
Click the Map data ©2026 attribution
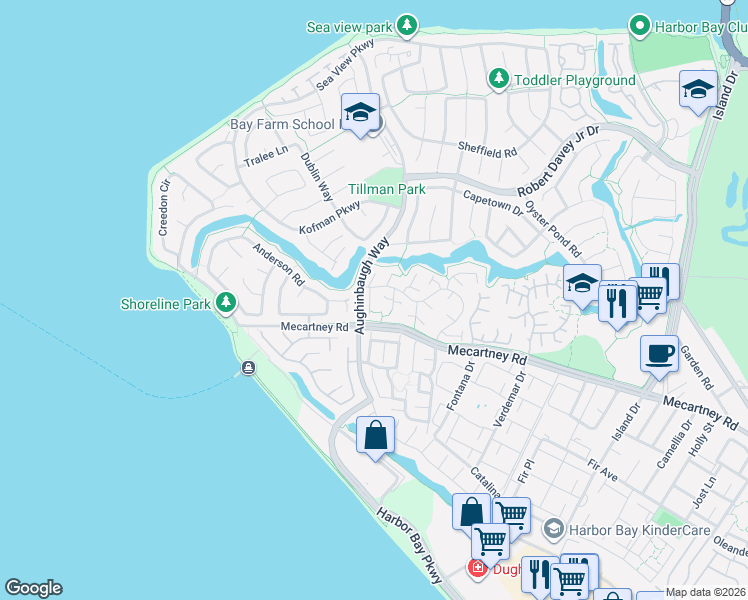point(706,592)
